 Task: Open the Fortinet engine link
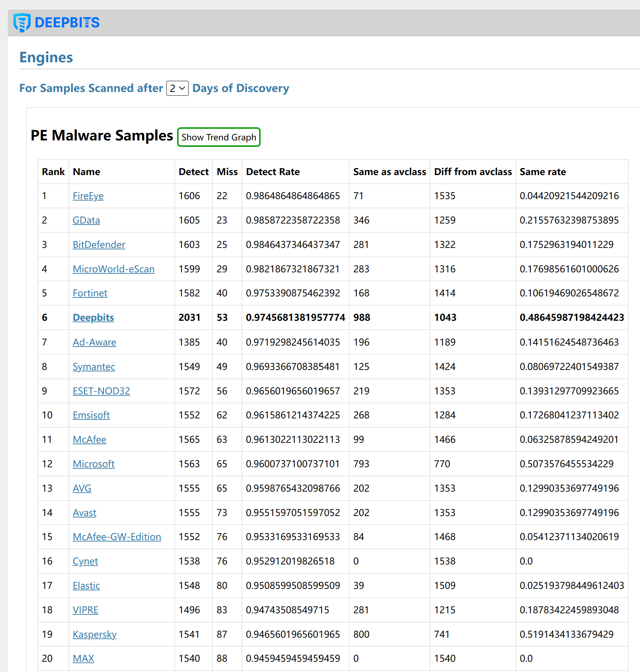point(90,293)
